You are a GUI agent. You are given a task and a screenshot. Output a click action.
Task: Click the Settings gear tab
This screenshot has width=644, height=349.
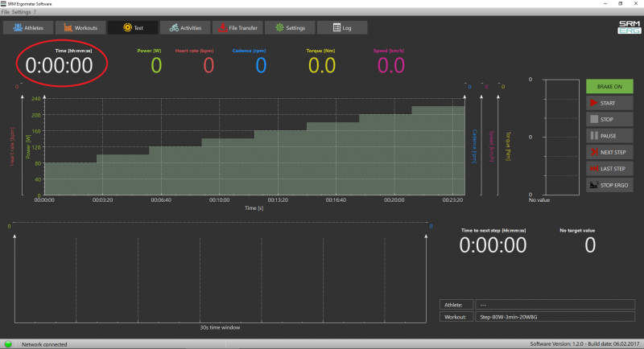(x=289, y=27)
